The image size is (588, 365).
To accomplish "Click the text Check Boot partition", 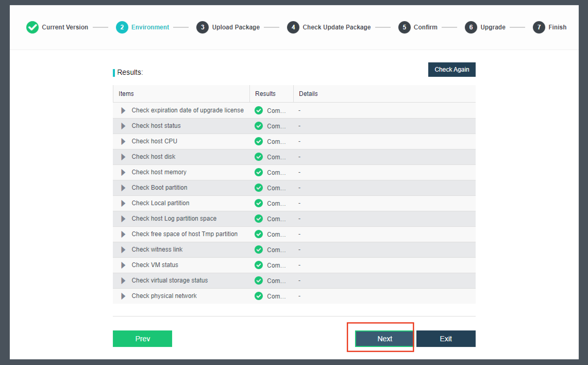I will tap(159, 188).
